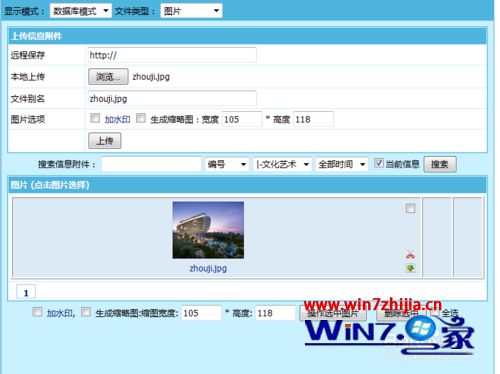Open the 文件类型 dropdown showing 图片
Screen dimensions: 500x374
(x=191, y=11)
